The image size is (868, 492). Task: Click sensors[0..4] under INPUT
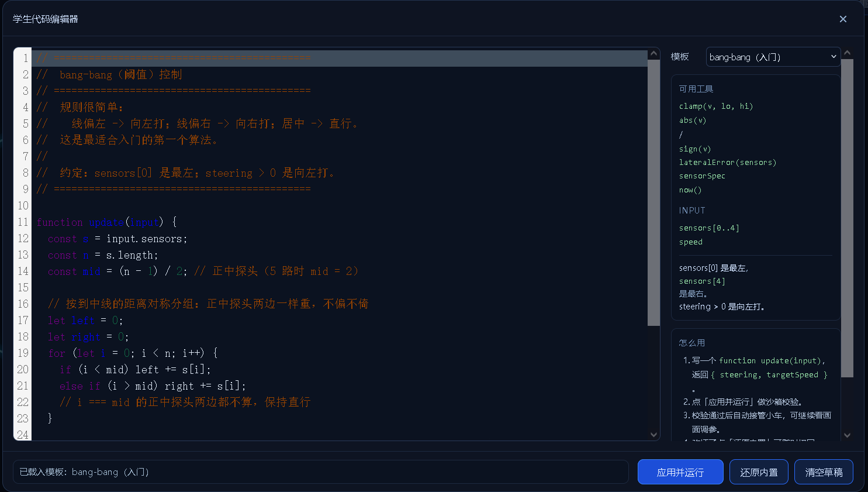709,228
